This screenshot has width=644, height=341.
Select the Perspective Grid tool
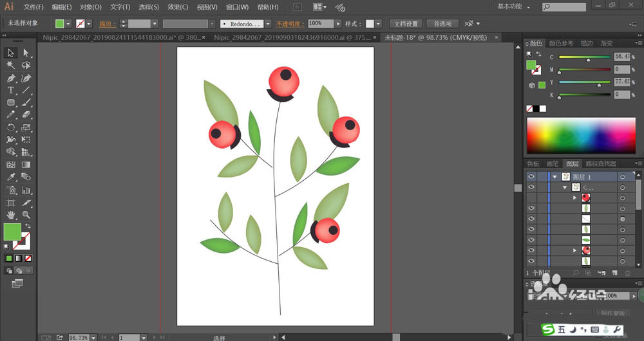pos(26,152)
